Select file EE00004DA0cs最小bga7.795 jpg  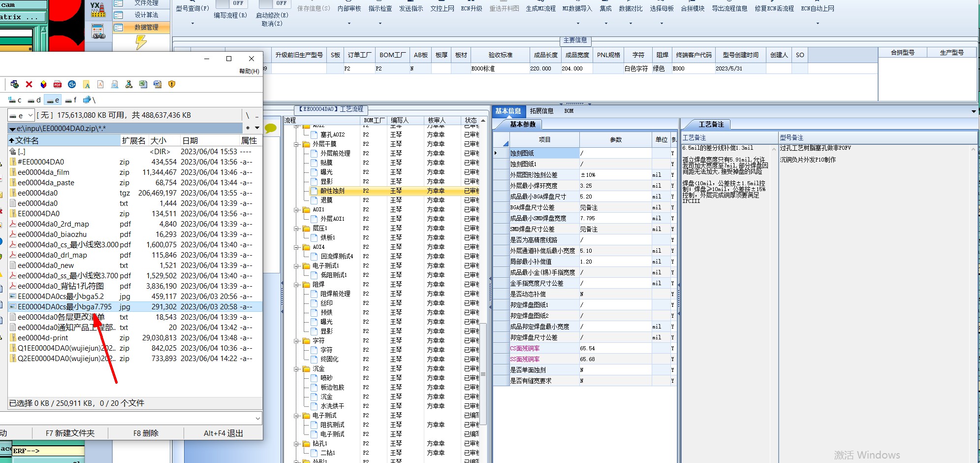[x=135, y=307]
